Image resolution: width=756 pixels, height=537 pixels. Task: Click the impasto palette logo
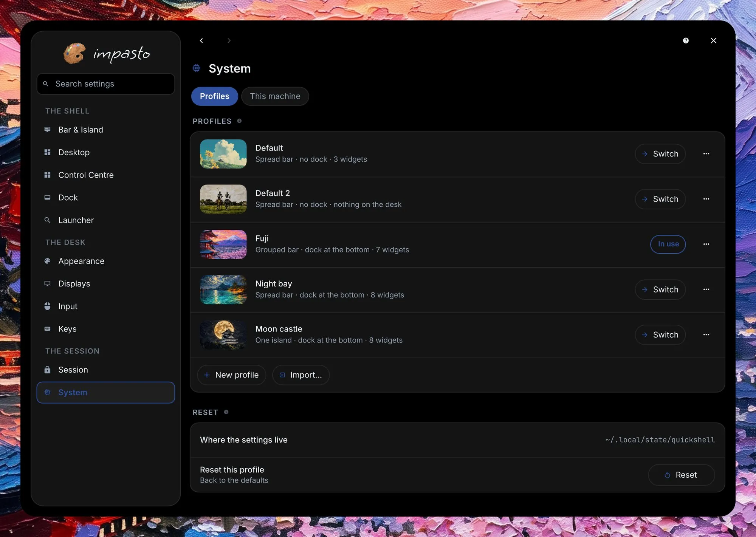(x=74, y=53)
